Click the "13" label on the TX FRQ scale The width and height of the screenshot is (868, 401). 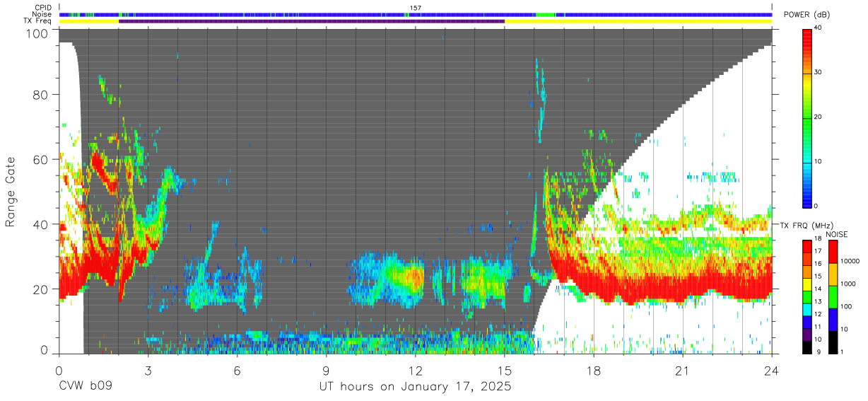pos(818,302)
